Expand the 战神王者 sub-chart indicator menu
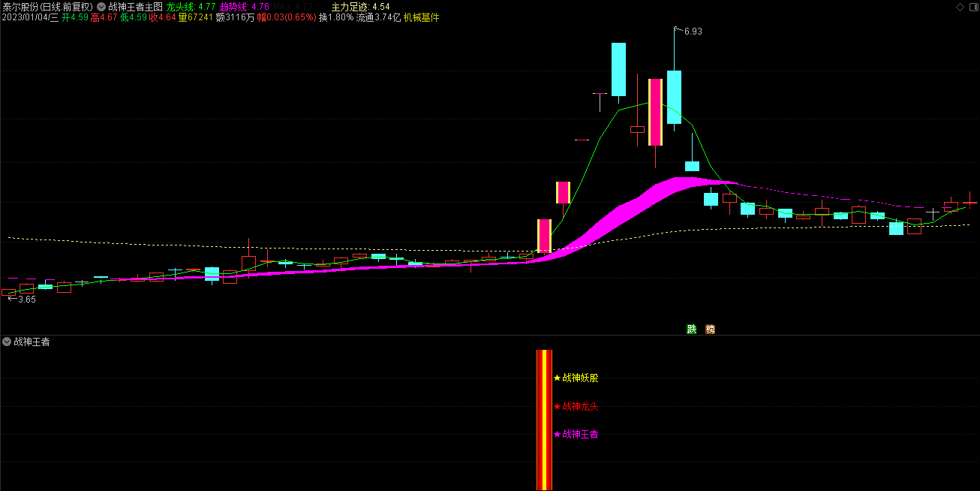The width and height of the screenshot is (980, 491). point(7,342)
